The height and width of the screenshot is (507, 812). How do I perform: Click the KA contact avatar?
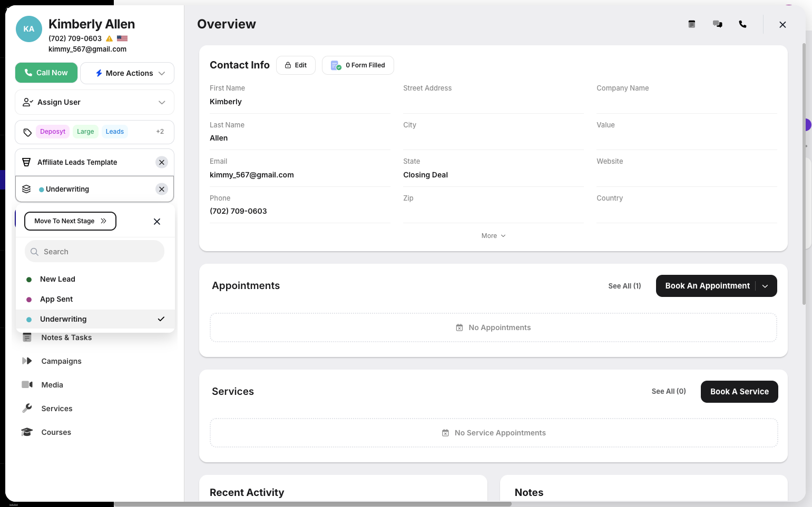[x=29, y=29]
